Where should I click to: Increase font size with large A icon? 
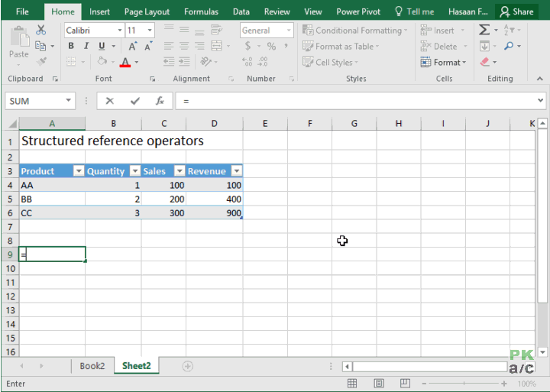coord(133,46)
